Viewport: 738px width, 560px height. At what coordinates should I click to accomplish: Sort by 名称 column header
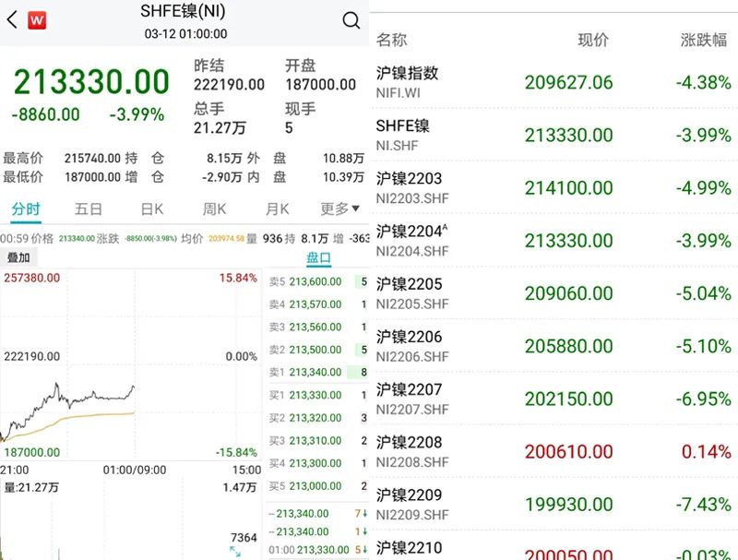click(x=391, y=40)
